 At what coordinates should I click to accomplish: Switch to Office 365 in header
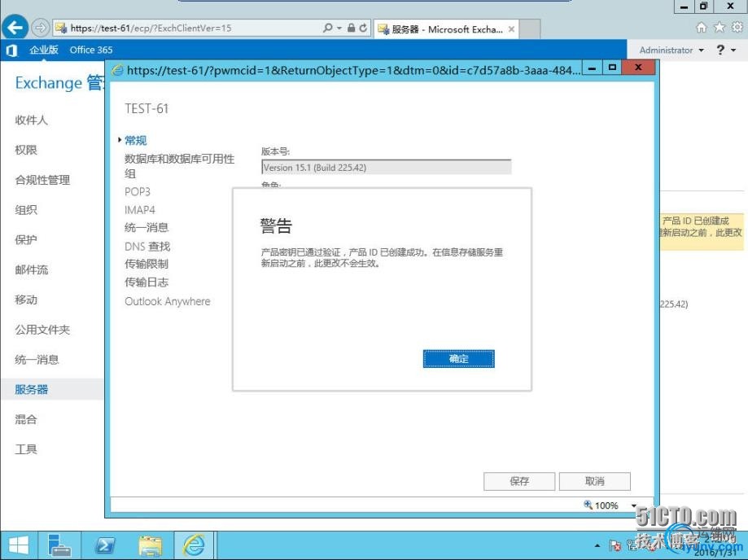91,50
